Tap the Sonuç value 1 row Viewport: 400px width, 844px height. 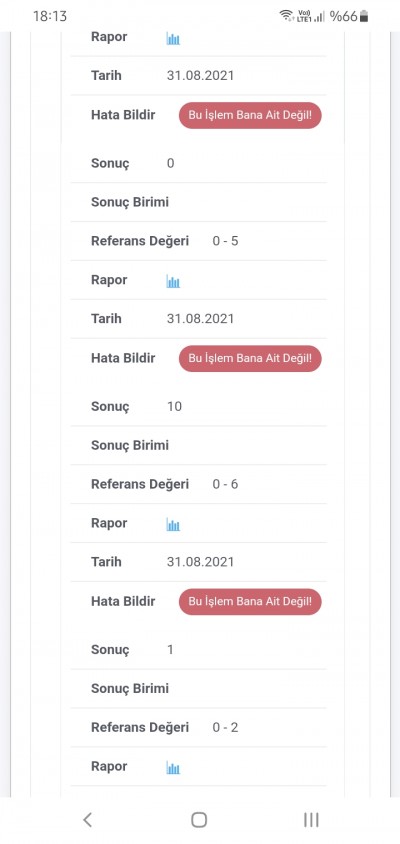[199, 650]
